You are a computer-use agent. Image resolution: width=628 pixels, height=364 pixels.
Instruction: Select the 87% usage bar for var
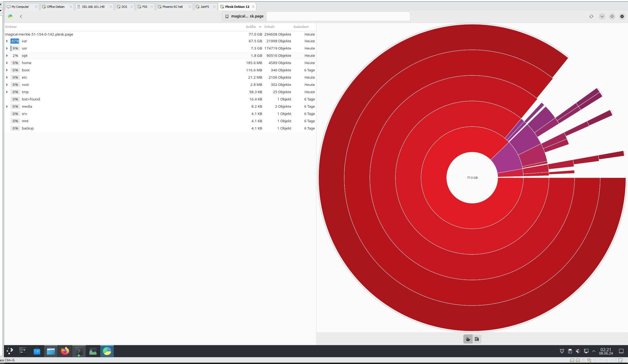pyautogui.click(x=15, y=41)
